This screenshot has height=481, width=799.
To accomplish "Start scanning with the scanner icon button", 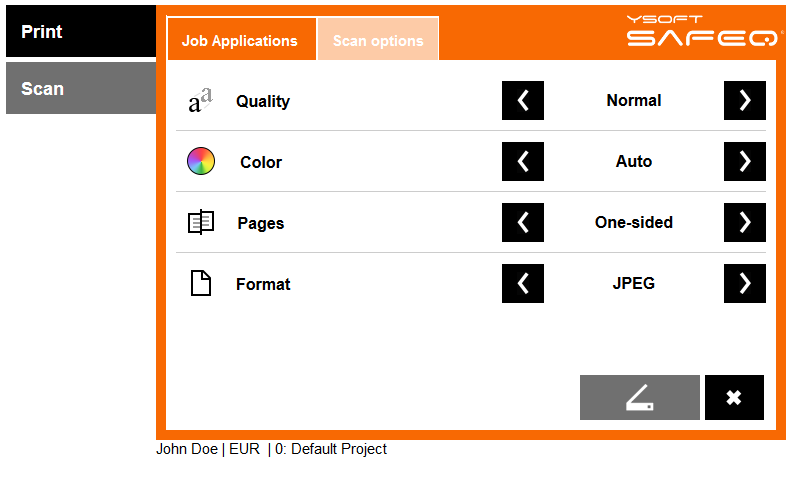I will coord(639,397).
